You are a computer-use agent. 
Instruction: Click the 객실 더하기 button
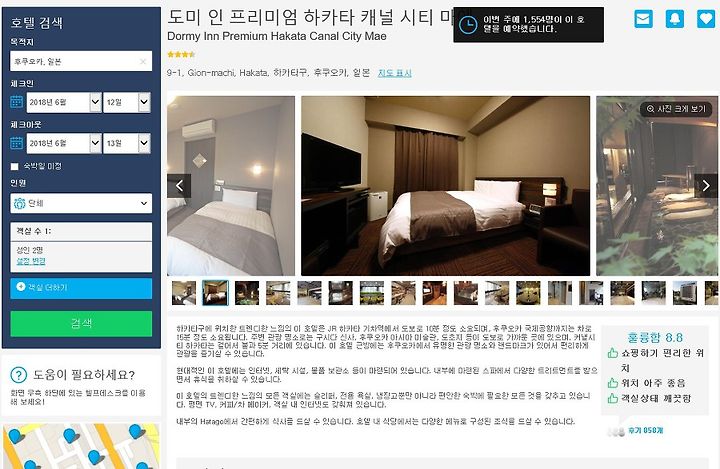[x=81, y=288]
